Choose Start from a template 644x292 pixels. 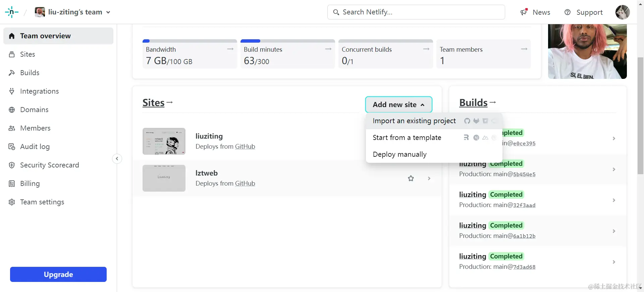pos(434,138)
